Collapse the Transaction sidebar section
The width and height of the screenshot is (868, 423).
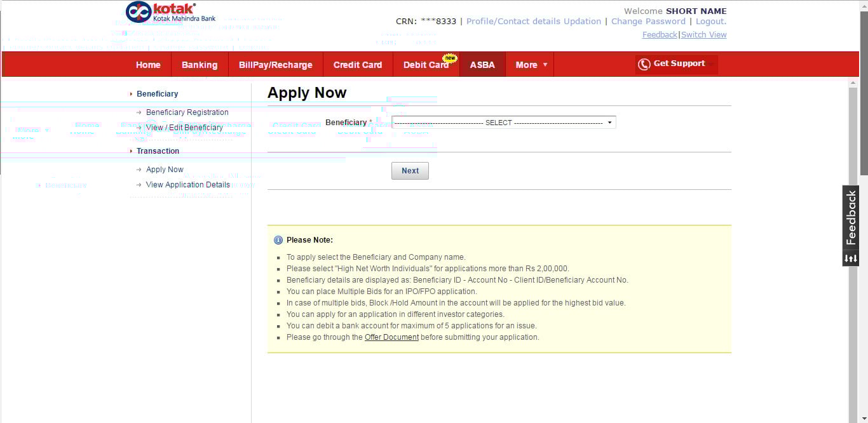pos(157,151)
